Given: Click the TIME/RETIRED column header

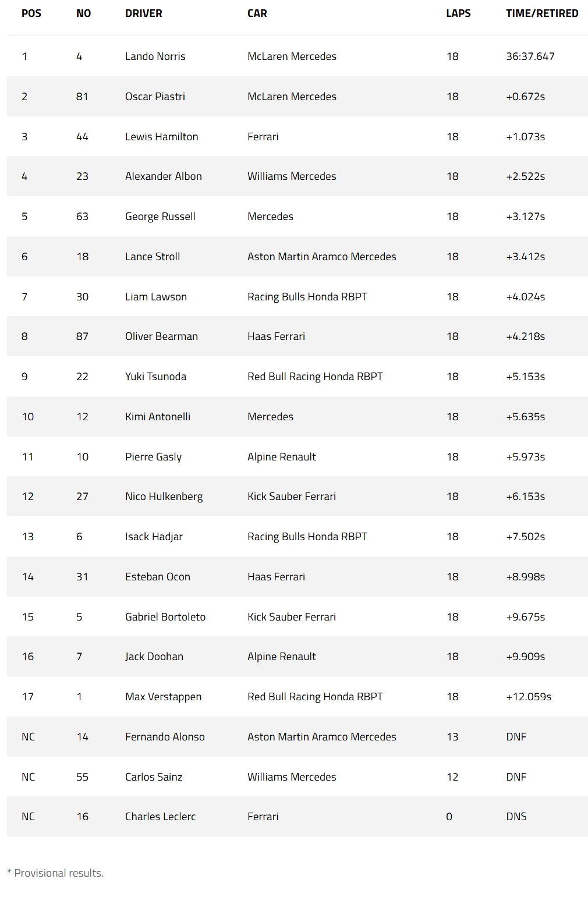Looking at the screenshot, I should pyautogui.click(x=541, y=13).
